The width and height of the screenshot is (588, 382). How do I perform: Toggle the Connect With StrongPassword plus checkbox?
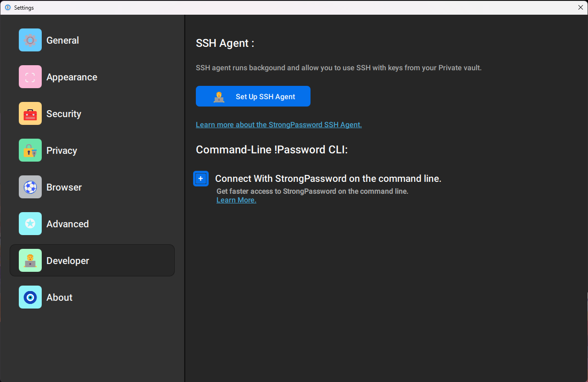[x=201, y=179]
